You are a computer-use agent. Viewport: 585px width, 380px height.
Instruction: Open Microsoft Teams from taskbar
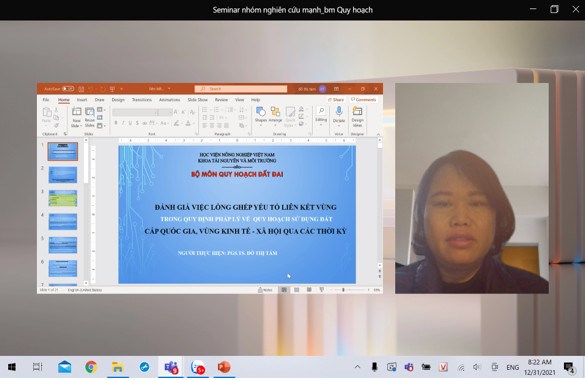pos(171,367)
